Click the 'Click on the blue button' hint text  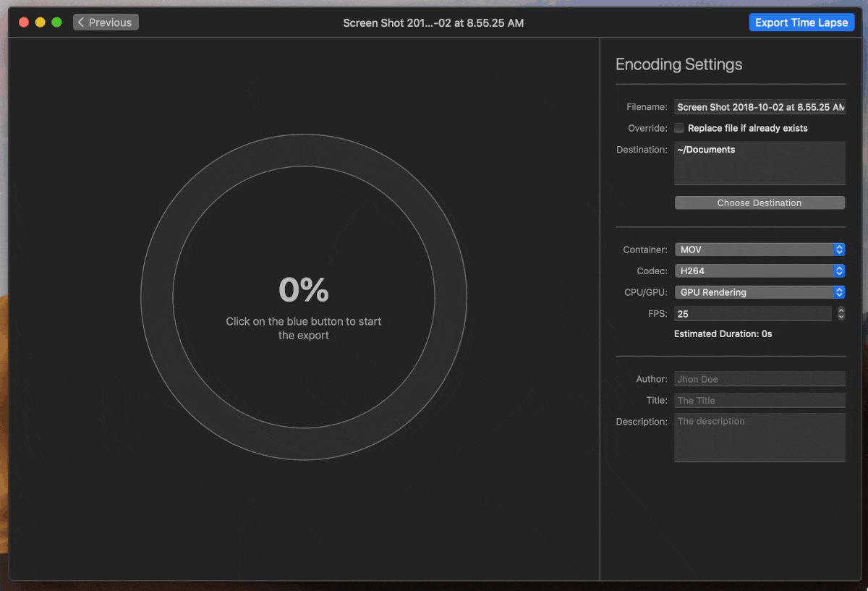[304, 328]
